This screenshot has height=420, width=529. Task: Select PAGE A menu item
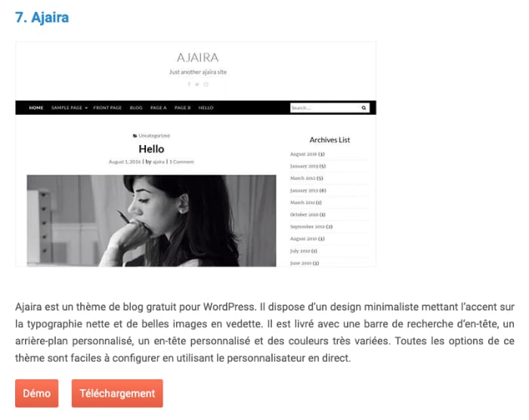click(158, 107)
